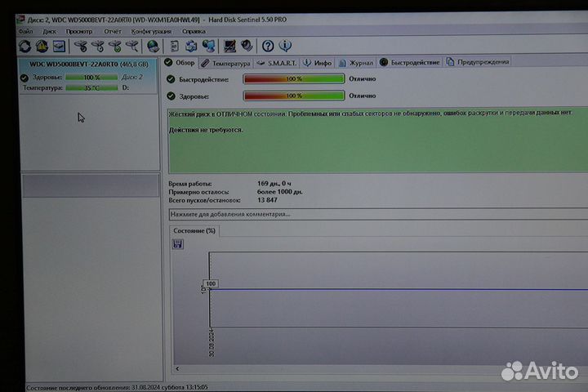588x392 pixels.
Task: Click the 169 дн., 0 ч uptime value
Action: pos(274,184)
